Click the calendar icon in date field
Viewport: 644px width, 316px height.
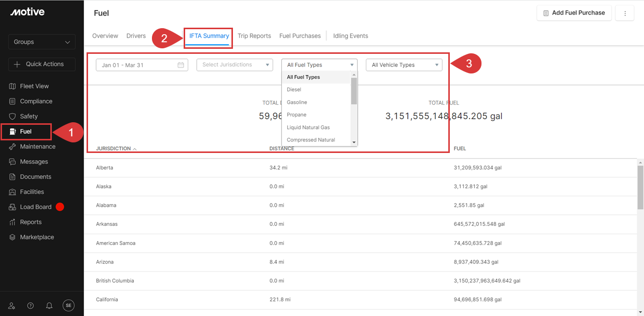point(181,65)
